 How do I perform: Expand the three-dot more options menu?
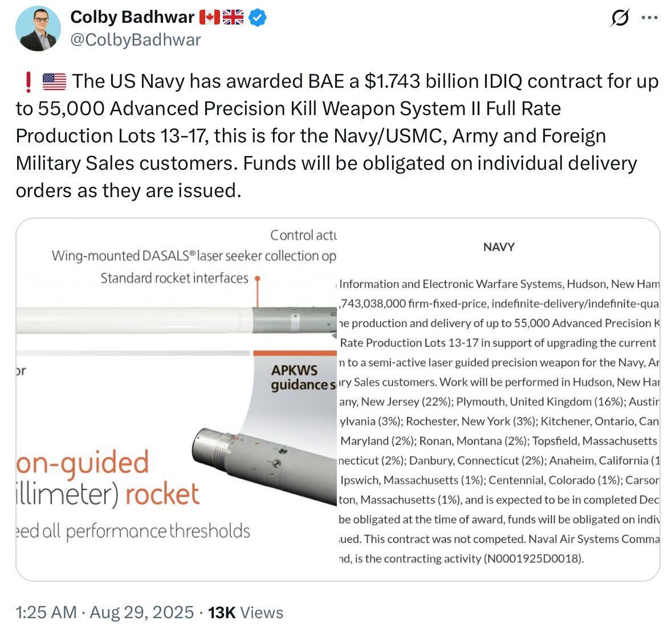pyautogui.click(x=649, y=18)
